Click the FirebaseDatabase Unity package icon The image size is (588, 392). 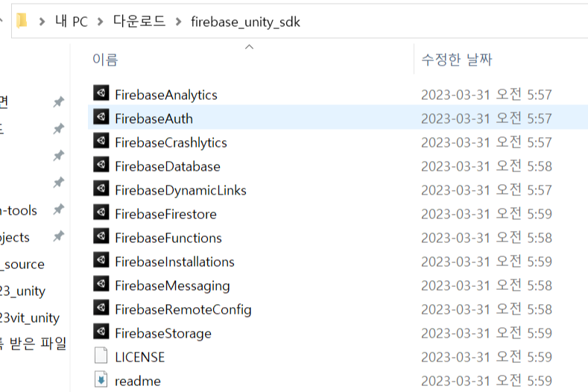tap(101, 164)
